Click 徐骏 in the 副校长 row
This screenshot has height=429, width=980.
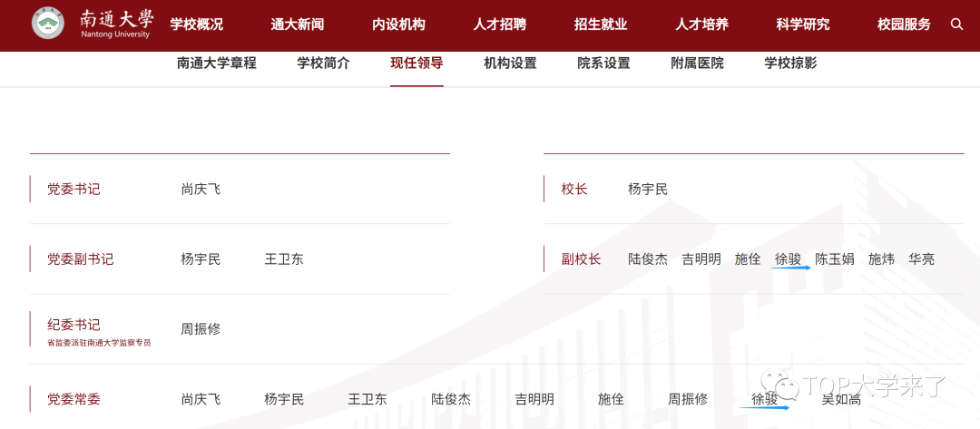[x=789, y=259]
